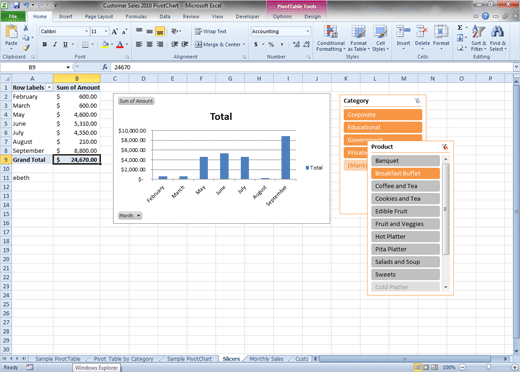Toggle Wrap Text option

(211, 31)
